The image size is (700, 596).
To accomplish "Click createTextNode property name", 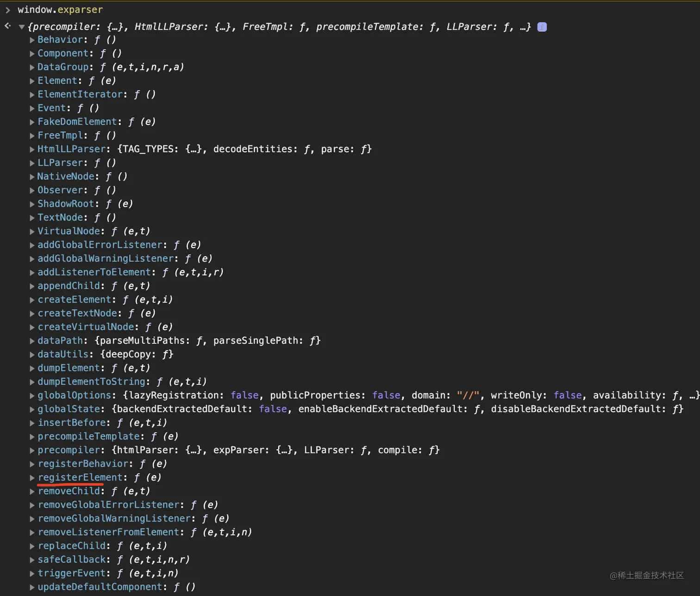I will 77,313.
